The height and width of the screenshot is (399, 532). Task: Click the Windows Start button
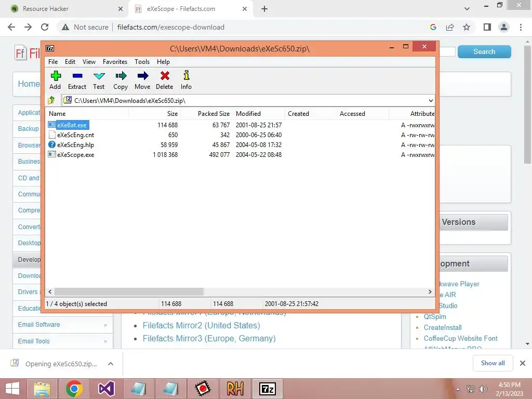pos(12,389)
